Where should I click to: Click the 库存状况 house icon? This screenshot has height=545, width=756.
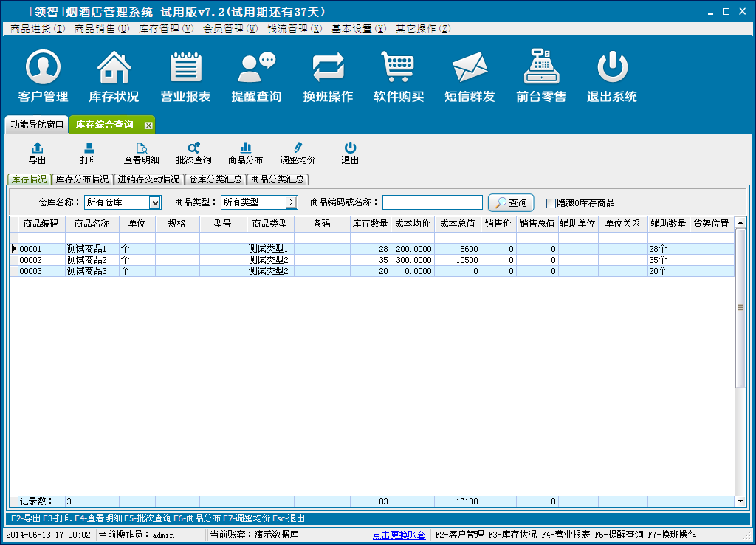click(114, 68)
